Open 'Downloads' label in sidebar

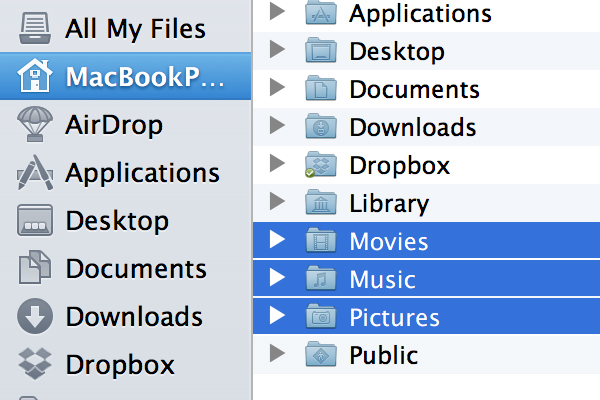click(134, 317)
